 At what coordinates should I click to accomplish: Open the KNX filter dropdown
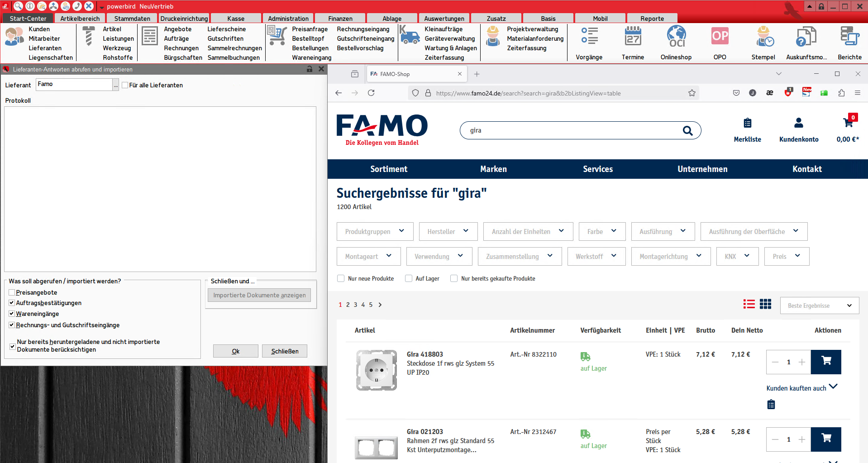737,256
